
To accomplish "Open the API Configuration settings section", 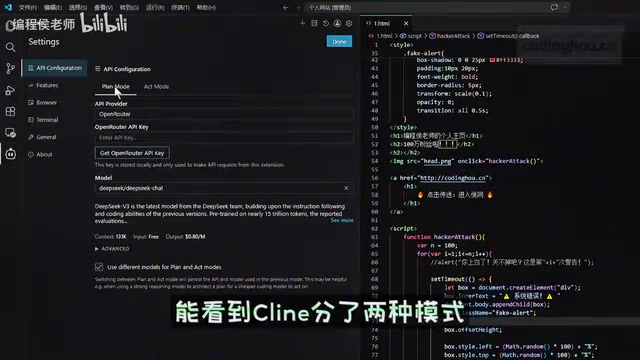I will click(55, 68).
